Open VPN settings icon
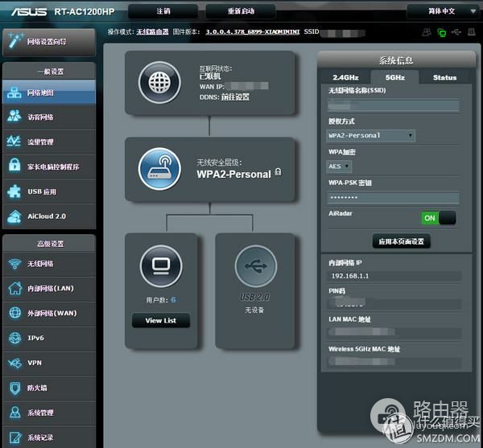The height and width of the screenshot is (448, 483). [x=14, y=363]
